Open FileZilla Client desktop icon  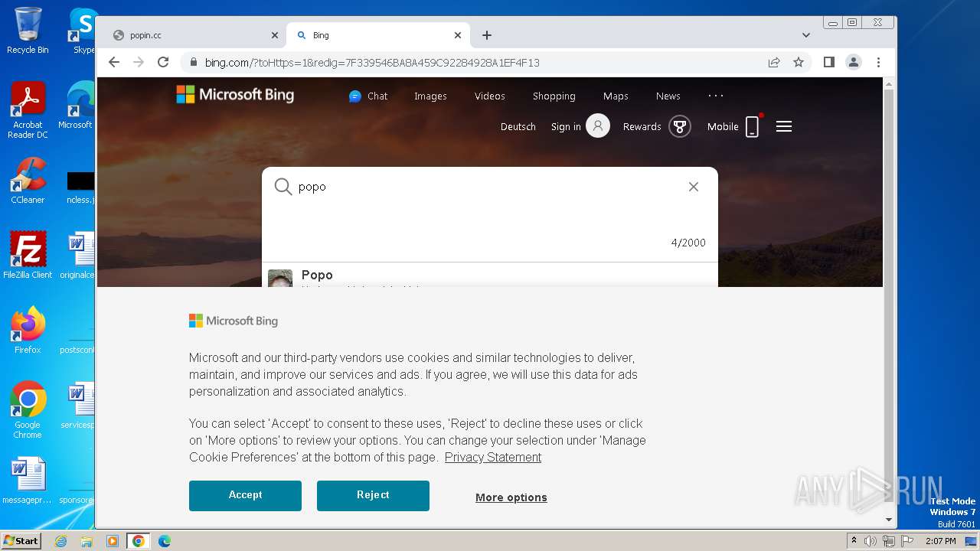pos(28,255)
